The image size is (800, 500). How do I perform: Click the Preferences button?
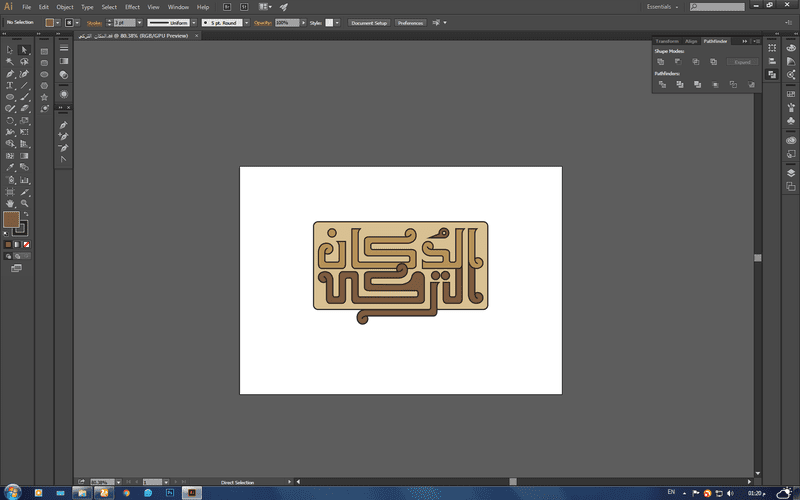(410, 22)
